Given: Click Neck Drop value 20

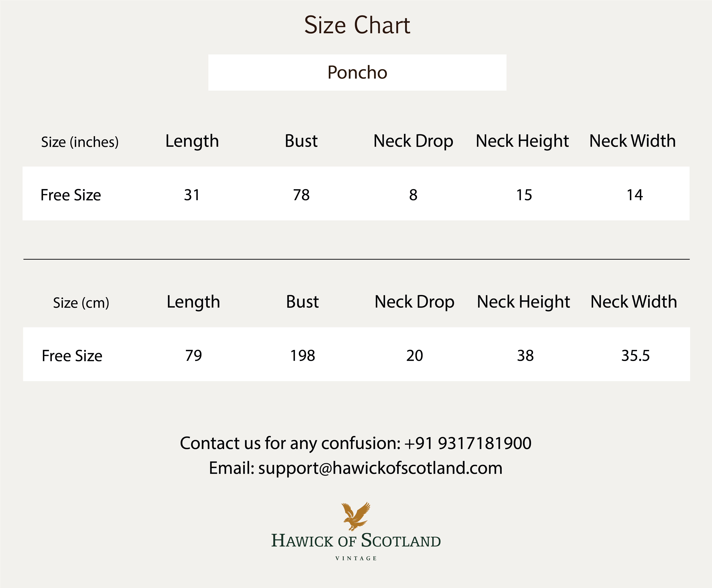Looking at the screenshot, I should click(415, 356).
